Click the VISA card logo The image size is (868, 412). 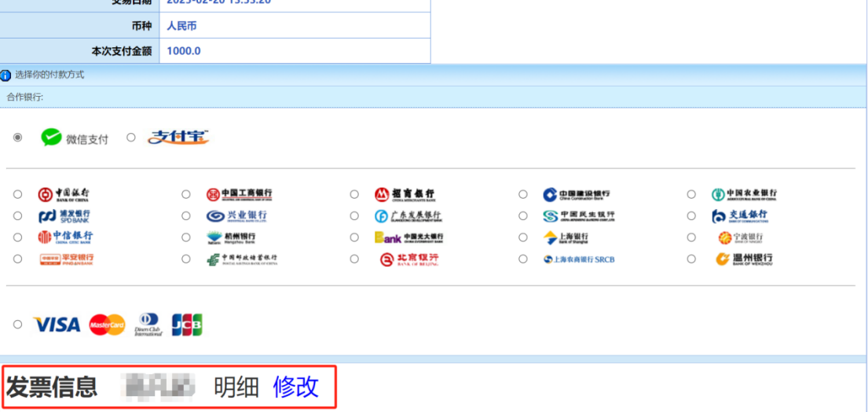pyautogui.click(x=57, y=325)
